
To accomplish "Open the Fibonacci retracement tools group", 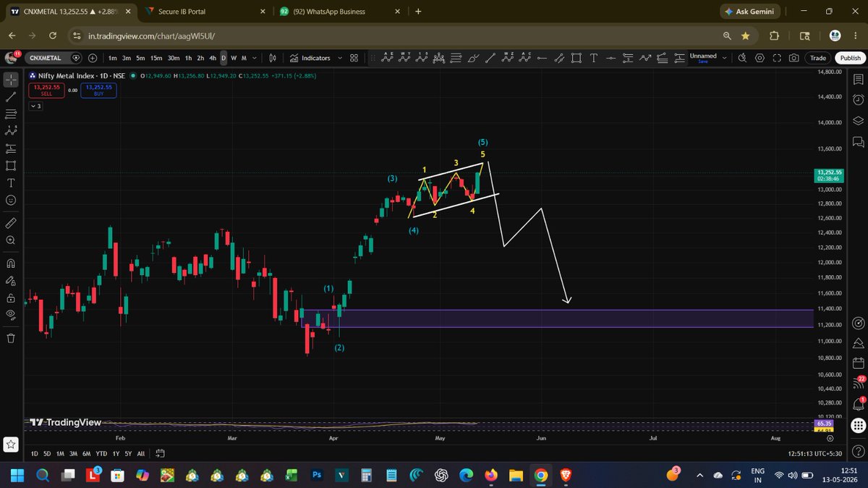I will click(11, 114).
